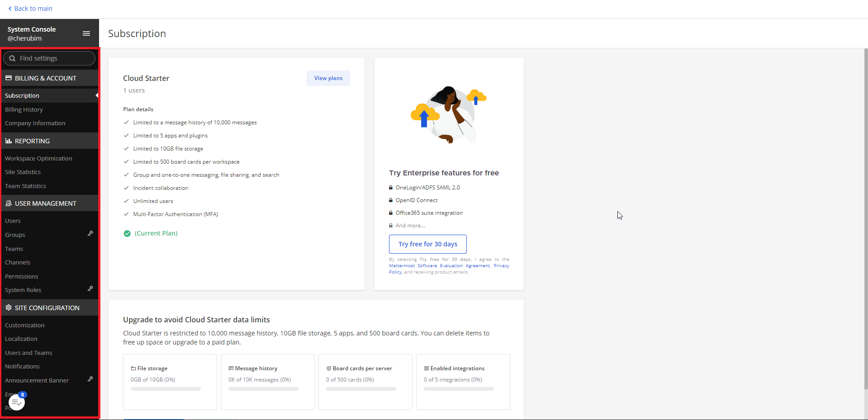
Task: Open the System Console hamburger menu
Action: [x=86, y=33]
